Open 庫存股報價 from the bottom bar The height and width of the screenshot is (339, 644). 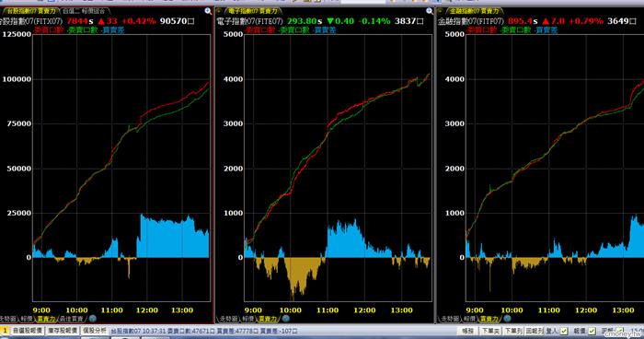63,331
